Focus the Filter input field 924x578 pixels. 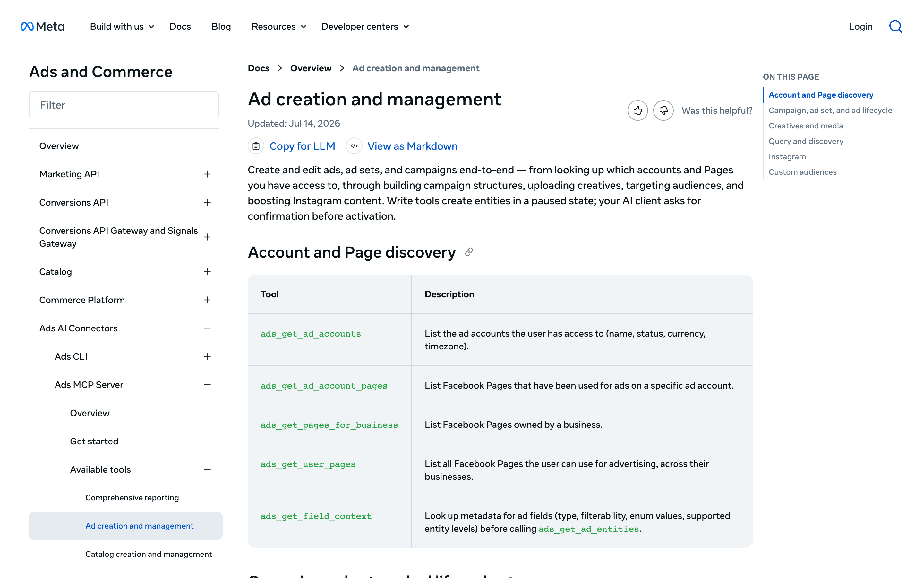pos(124,105)
